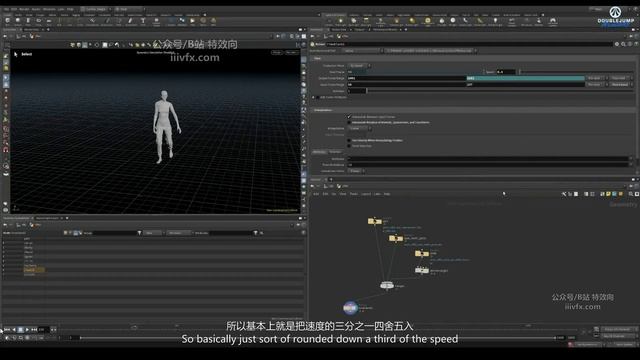640x360 pixels.
Task: Select the Grid shelf tool
Action: click(x=49, y=21)
